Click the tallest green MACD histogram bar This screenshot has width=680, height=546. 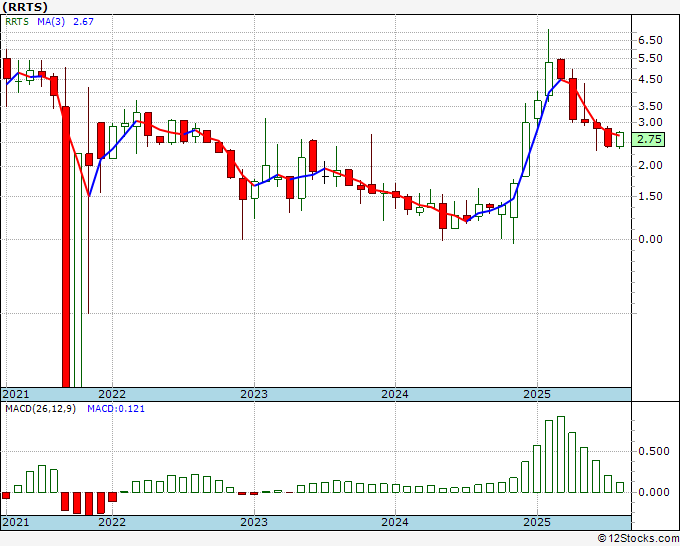pyautogui.click(x=561, y=454)
